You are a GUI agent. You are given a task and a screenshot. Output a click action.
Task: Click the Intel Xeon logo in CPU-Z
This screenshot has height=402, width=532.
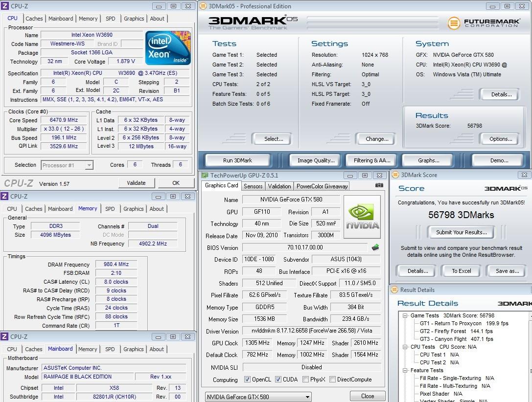click(168, 48)
